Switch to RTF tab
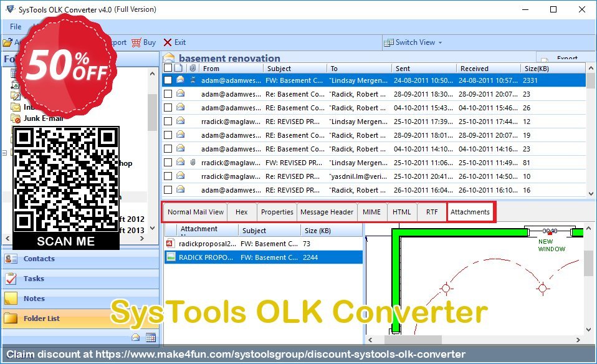This screenshot has height=364, width=597. click(432, 212)
